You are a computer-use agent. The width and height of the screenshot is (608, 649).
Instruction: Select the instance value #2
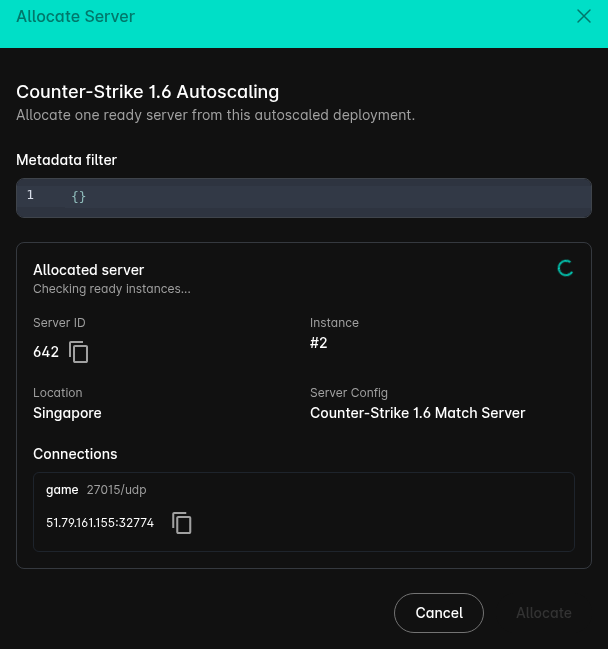pos(319,343)
